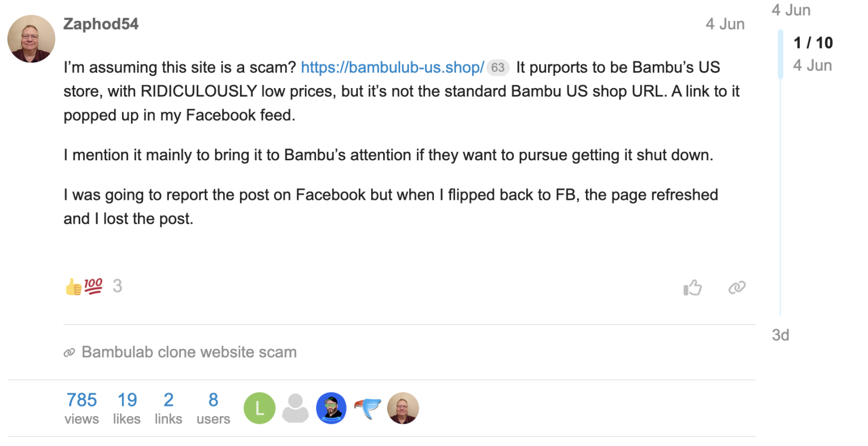868x446 pixels.
Task: Open the bambulub-us.shop hyperlink
Action: point(392,67)
